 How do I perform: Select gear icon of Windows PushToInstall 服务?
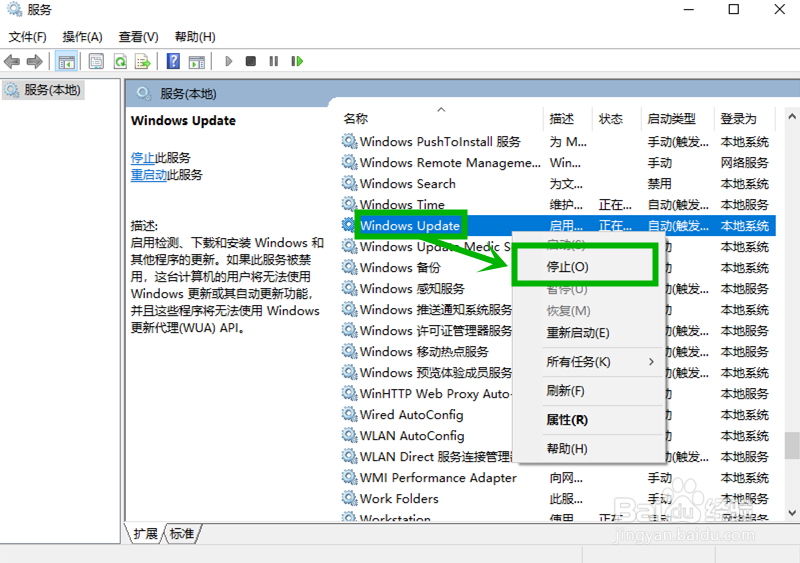(349, 141)
